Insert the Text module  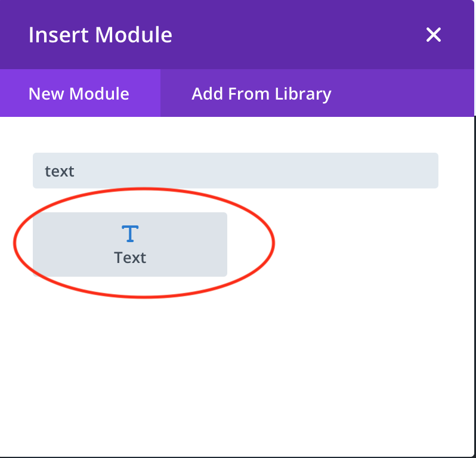130,245
